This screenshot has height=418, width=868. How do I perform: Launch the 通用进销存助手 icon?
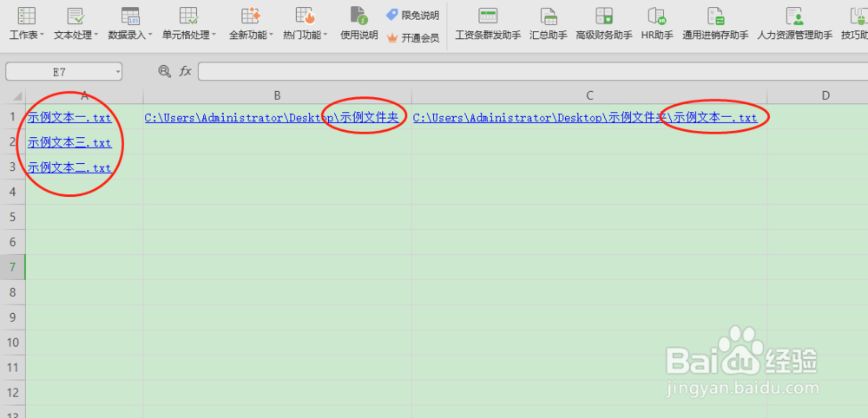coord(716,16)
